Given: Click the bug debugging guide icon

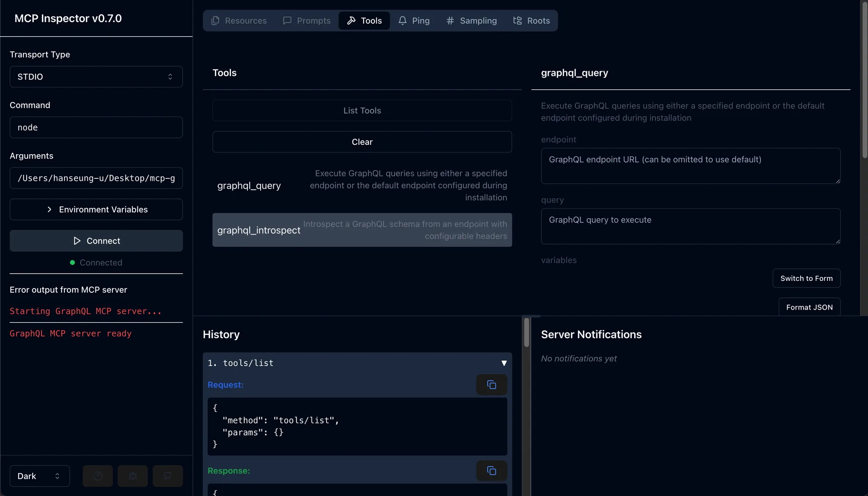Looking at the screenshot, I should click(x=133, y=476).
